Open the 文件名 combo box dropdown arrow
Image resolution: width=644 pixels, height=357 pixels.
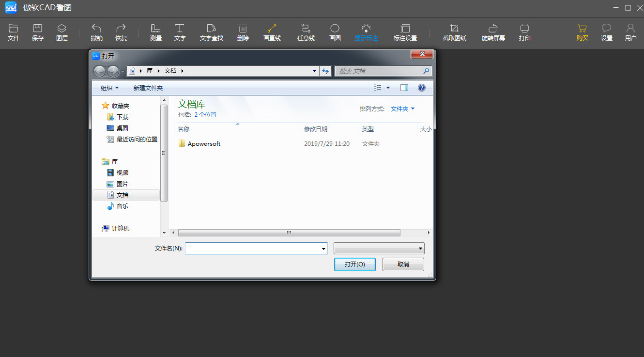tap(323, 248)
